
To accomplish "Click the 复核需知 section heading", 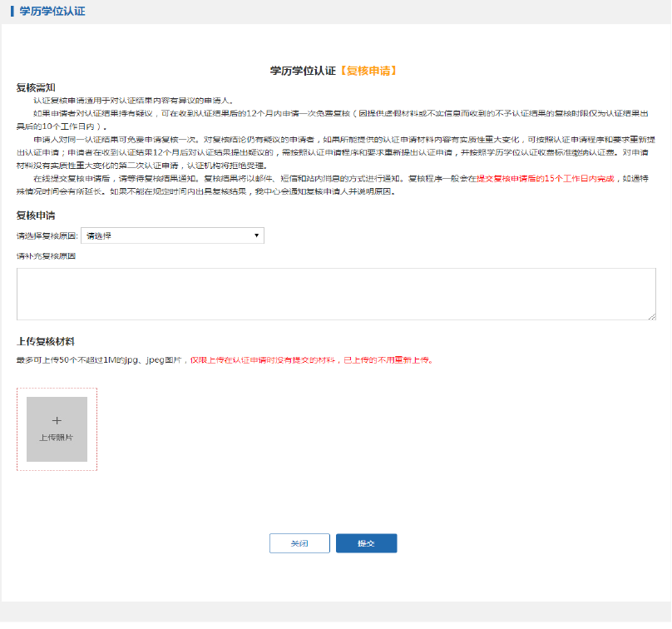I will (x=36, y=87).
